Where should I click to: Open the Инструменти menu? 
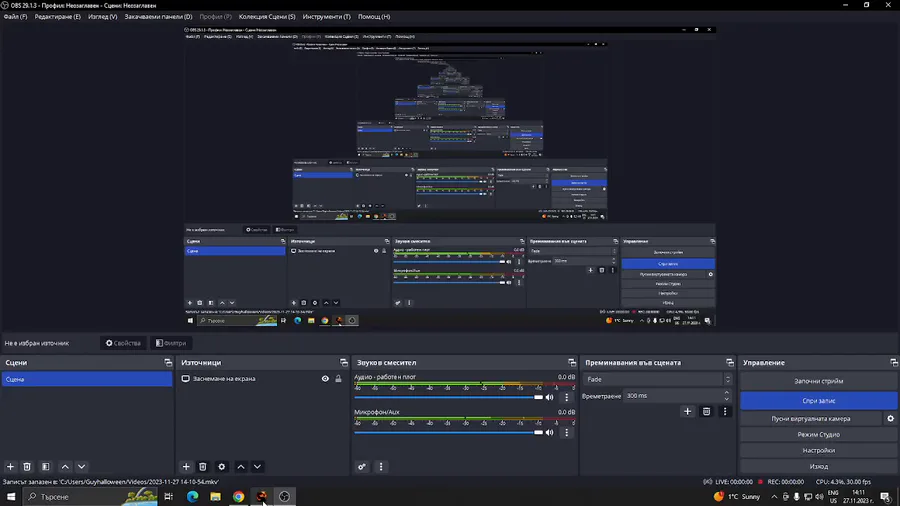pyautogui.click(x=327, y=17)
